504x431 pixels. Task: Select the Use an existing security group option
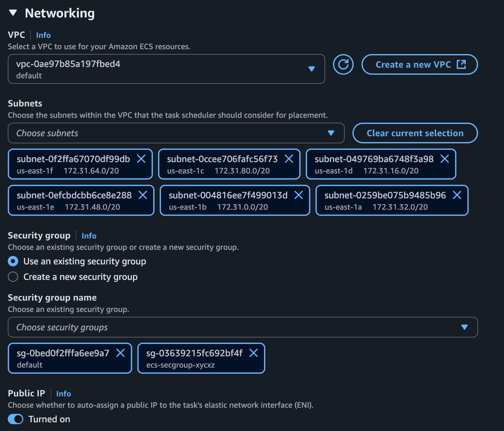click(13, 261)
